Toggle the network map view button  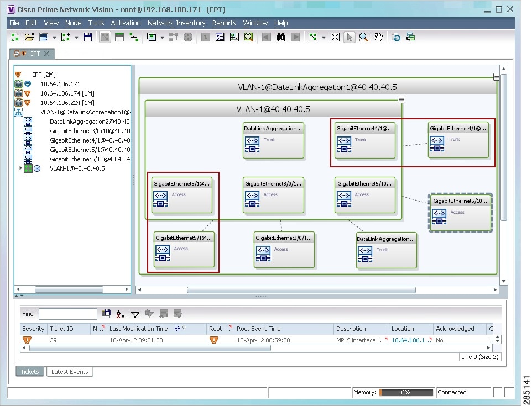105,37
